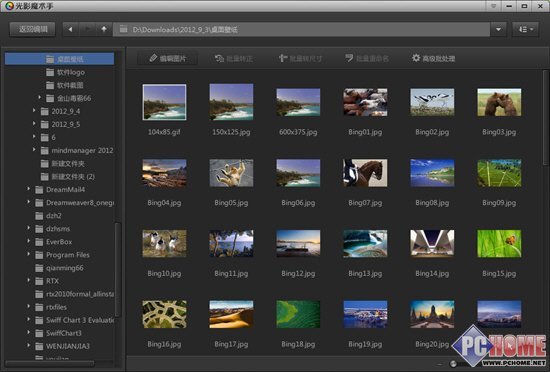Image resolution: width=550 pixels, height=372 pixels.
Task: Open the address bar path dropdown arrow
Action: coord(498,29)
